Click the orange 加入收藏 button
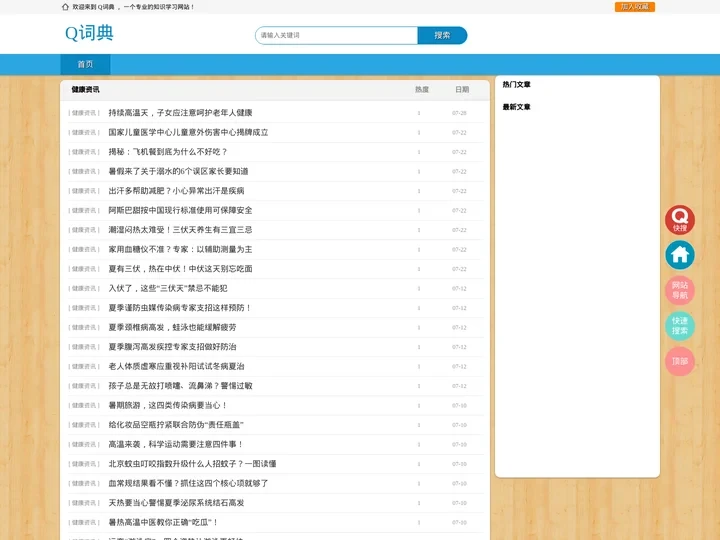This screenshot has width=720, height=540. pos(635,7)
